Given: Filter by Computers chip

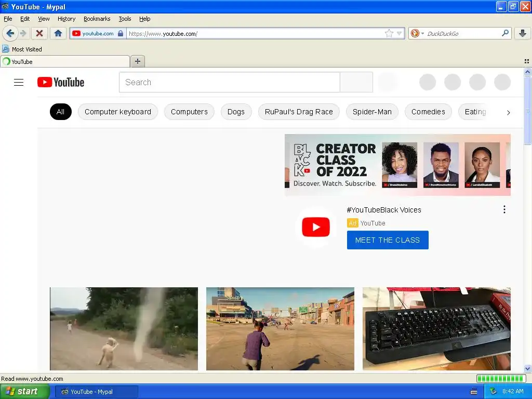Looking at the screenshot, I should [x=189, y=112].
